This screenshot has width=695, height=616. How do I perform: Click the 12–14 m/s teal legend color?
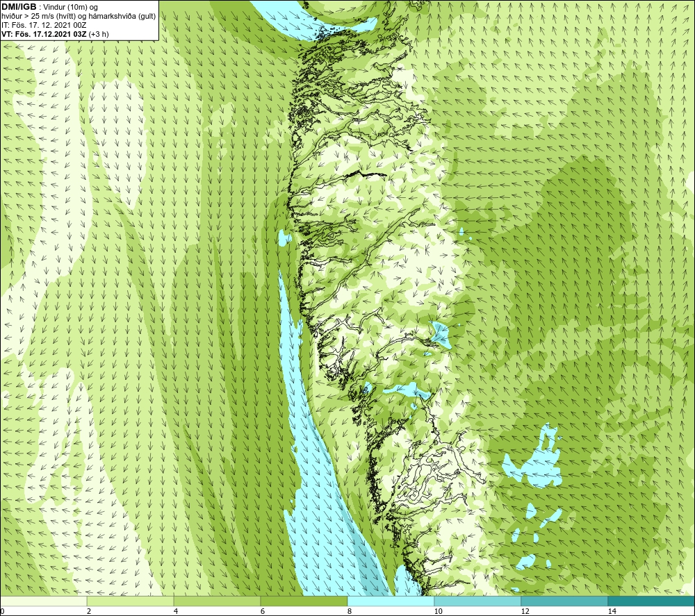[564, 601]
